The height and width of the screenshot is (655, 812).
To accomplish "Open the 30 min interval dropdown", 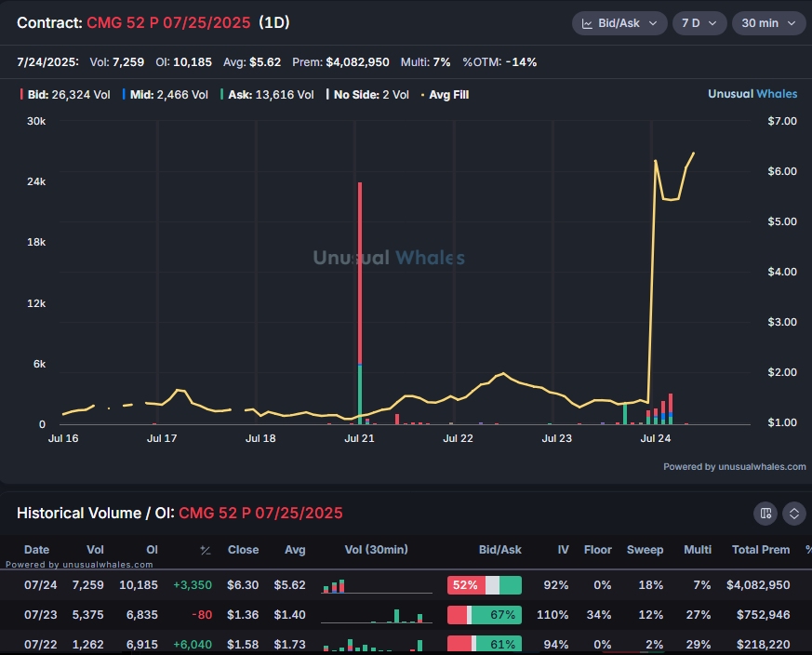I will coord(768,23).
